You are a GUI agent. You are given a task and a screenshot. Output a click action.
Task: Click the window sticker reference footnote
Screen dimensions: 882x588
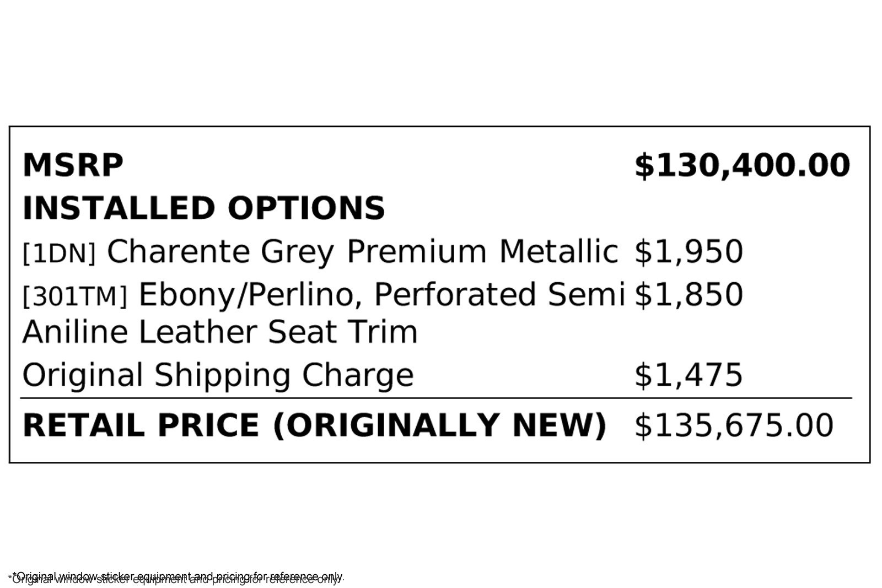(176, 577)
